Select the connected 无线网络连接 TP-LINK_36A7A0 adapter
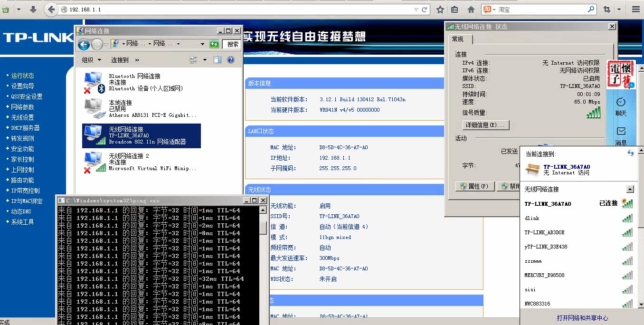 tap(142, 135)
